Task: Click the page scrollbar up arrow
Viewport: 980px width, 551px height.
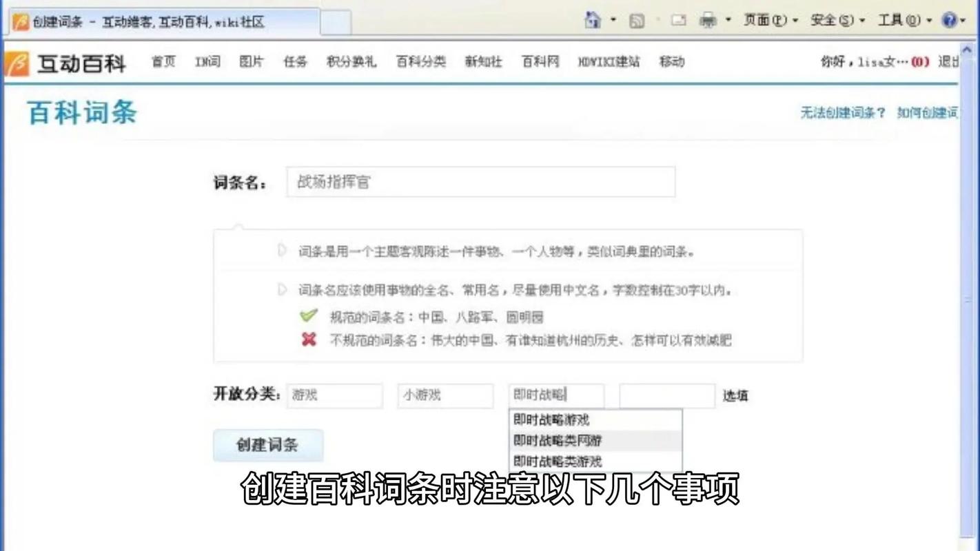Action: tap(968, 50)
